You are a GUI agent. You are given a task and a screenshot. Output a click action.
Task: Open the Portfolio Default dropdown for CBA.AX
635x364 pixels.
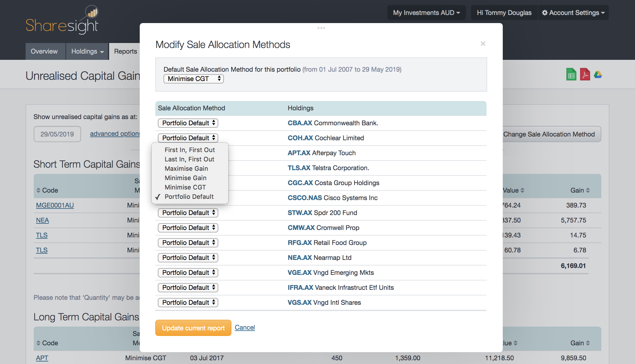(x=188, y=123)
